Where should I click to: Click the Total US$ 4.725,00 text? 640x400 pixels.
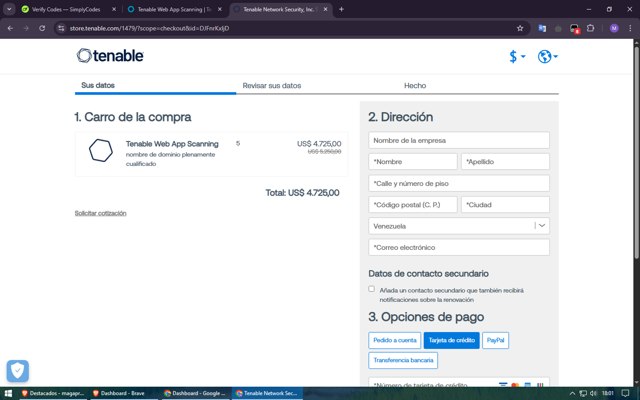point(302,193)
